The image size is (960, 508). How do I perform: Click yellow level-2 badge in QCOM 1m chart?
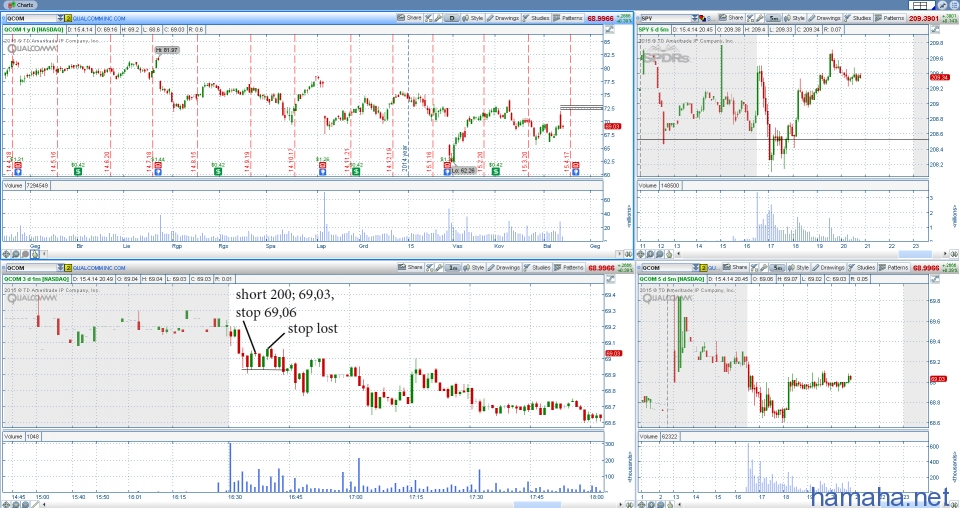point(68,268)
